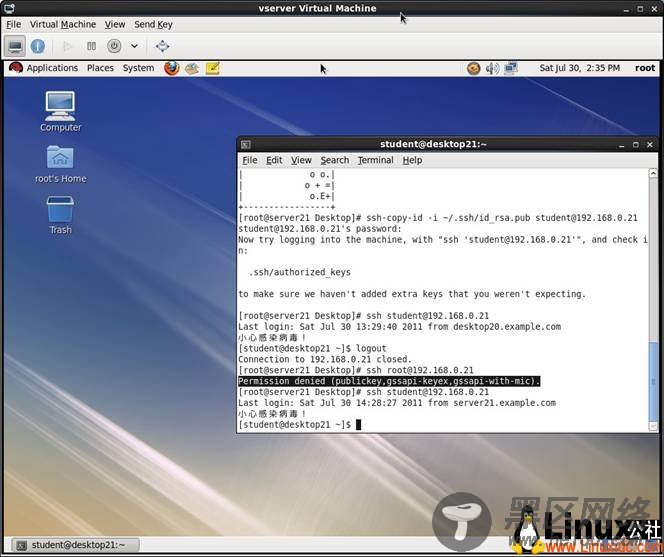
Task: Open the terminal window menu icon
Action: pos(246,145)
